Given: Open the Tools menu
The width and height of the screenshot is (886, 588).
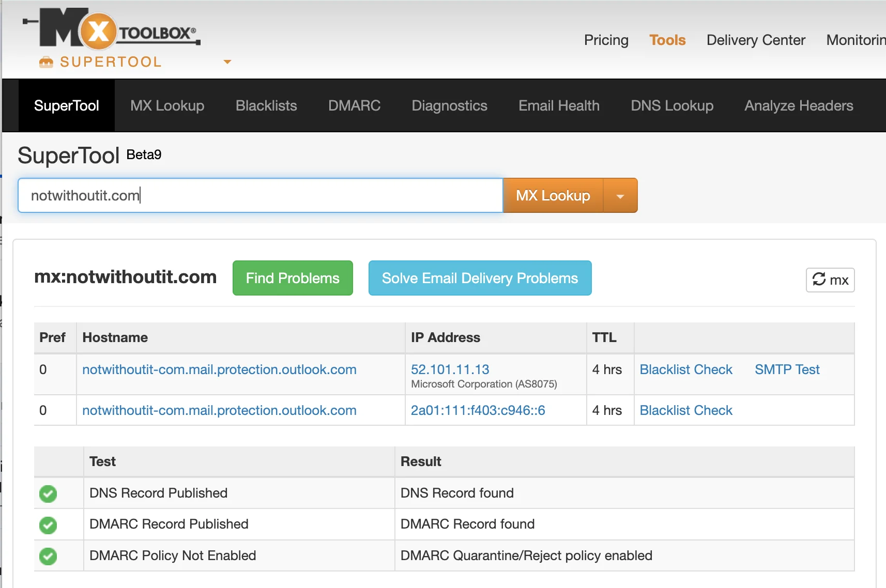Looking at the screenshot, I should pyautogui.click(x=667, y=40).
